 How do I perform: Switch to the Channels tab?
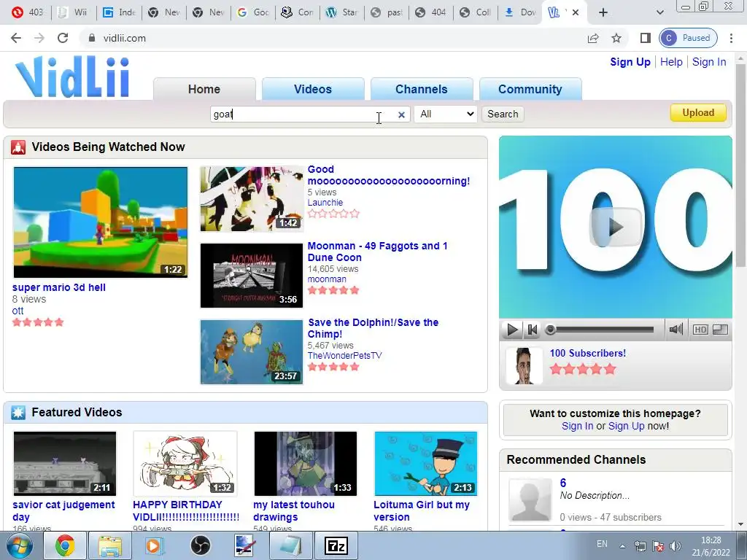(x=421, y=89)
